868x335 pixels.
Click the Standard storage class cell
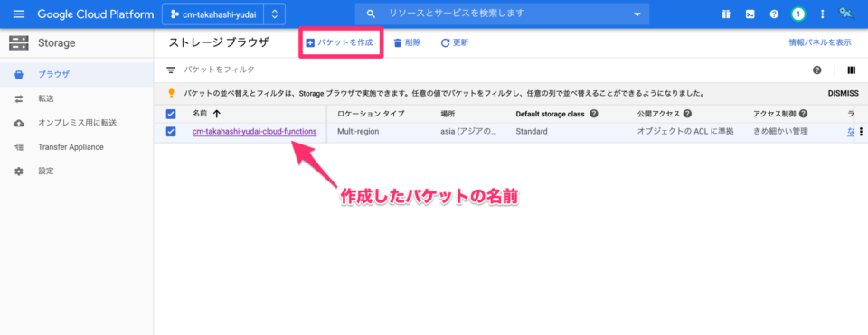coord(532,132)
